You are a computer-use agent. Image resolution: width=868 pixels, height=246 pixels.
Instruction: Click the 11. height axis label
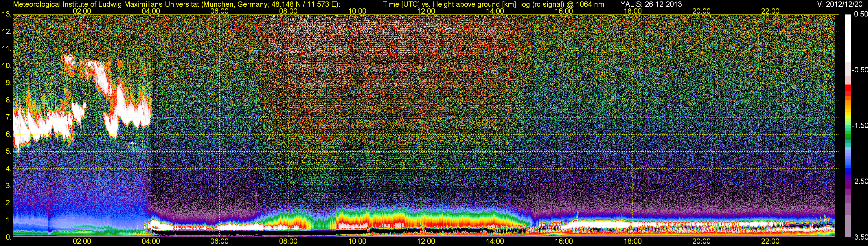click(x=6, y=49)
